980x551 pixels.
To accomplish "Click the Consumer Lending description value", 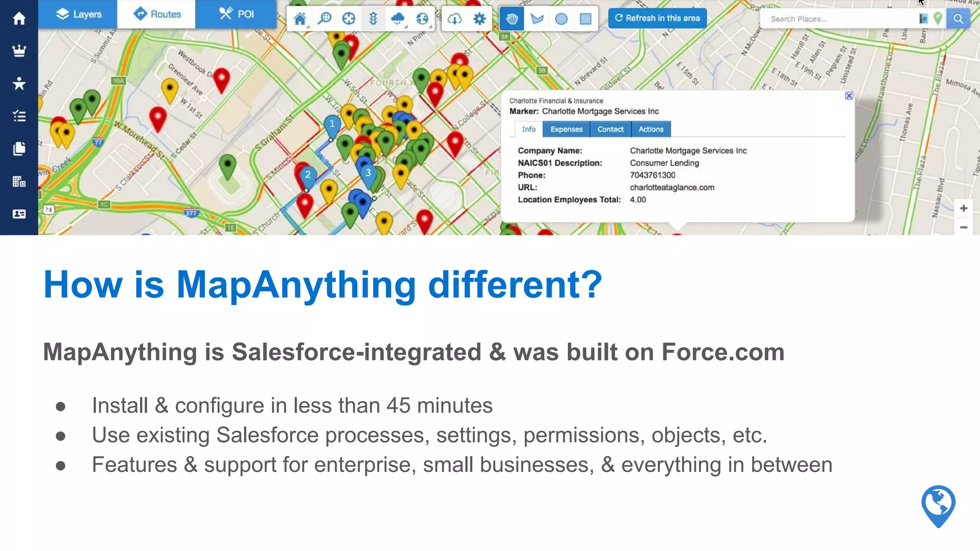I will tap(664, 163).
